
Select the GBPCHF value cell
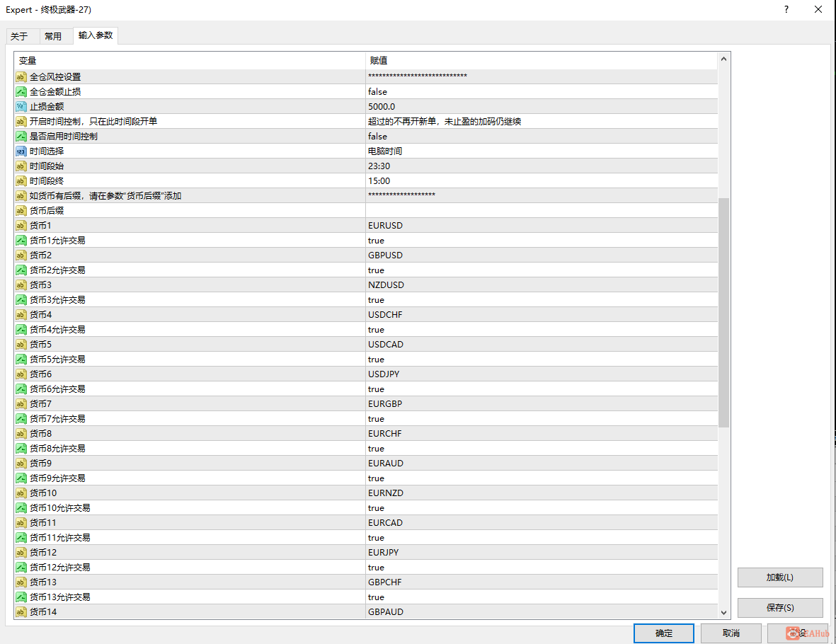tap(542, 582)
